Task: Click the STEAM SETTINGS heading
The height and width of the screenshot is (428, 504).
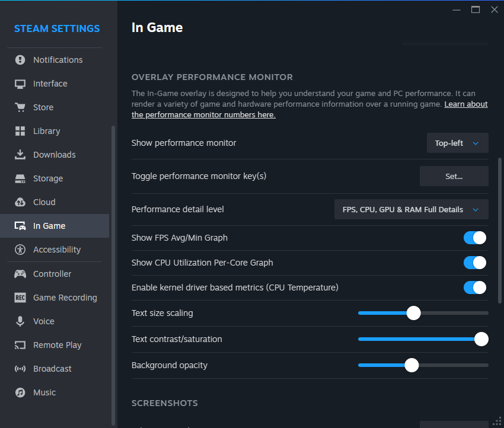Action: coord(57,28)
